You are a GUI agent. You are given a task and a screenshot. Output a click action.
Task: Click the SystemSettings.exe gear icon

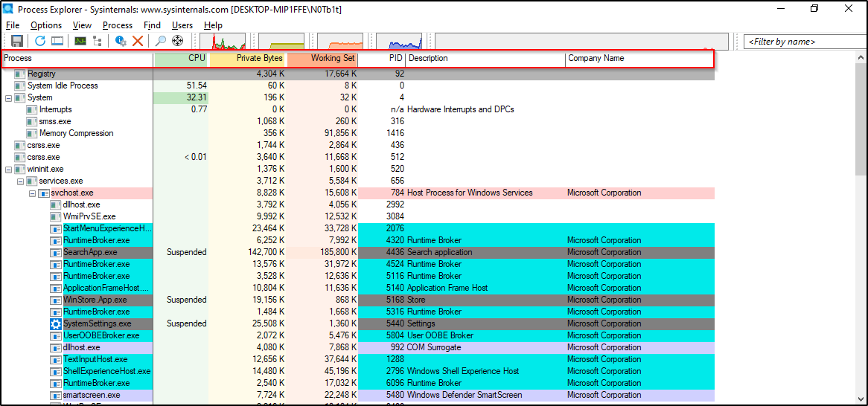pyautogui.click(x=56, y=323)
